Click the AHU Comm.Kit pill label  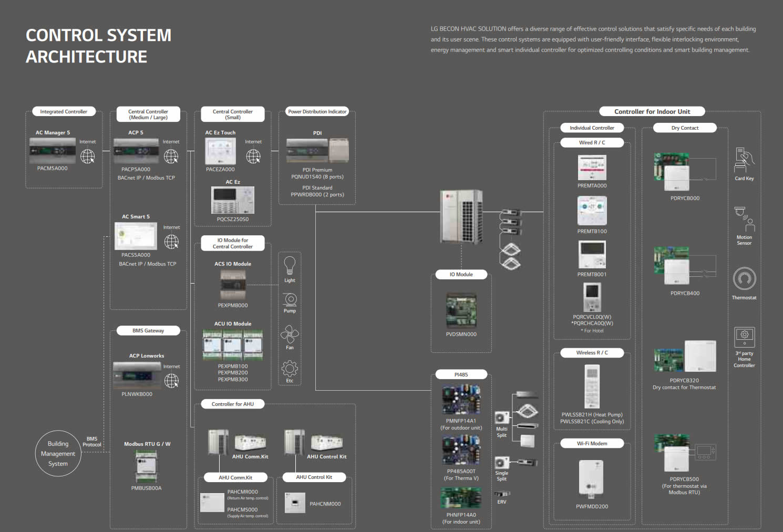(235, 477)
